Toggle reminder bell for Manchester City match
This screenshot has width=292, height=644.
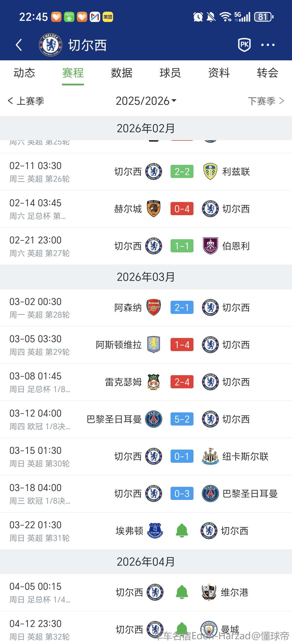coord(182,629)
